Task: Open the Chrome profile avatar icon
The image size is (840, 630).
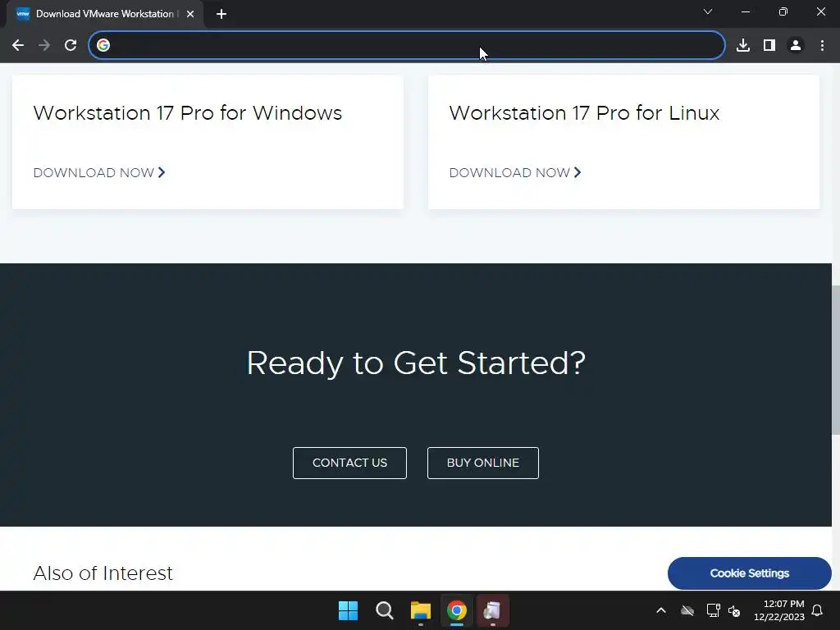Action: point(796,45)
